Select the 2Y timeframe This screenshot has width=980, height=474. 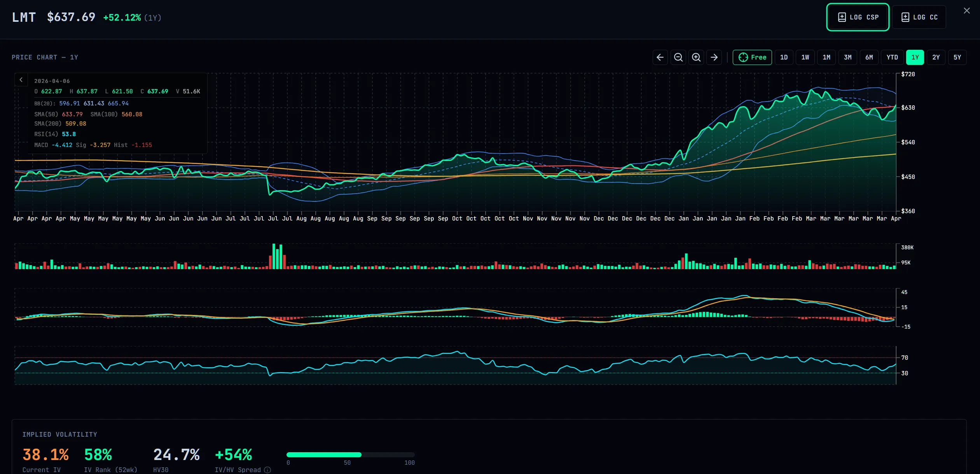[936, 58]
